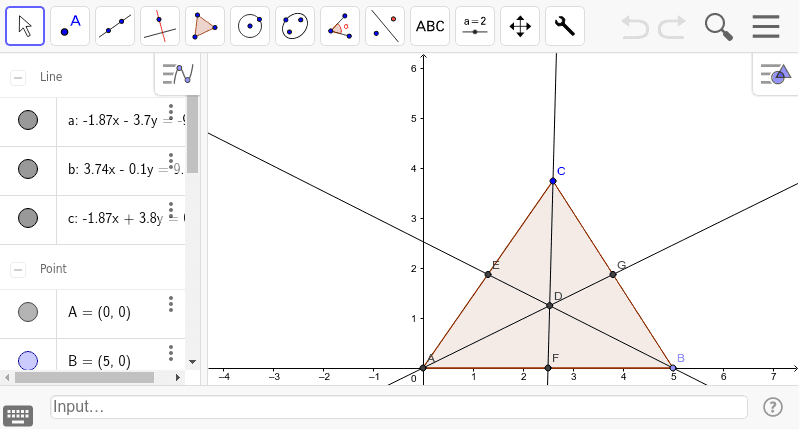Toggle visibility of line b

[28, 169]
